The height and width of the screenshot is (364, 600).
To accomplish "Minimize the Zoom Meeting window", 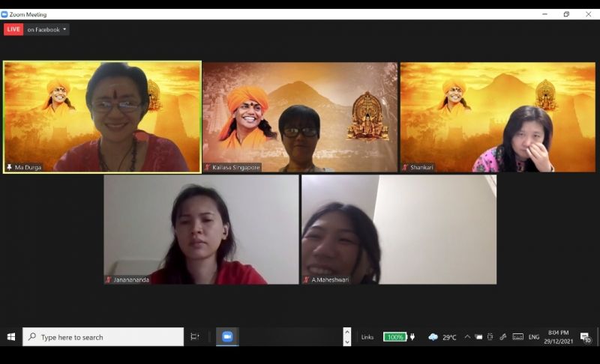I will 545,14.
